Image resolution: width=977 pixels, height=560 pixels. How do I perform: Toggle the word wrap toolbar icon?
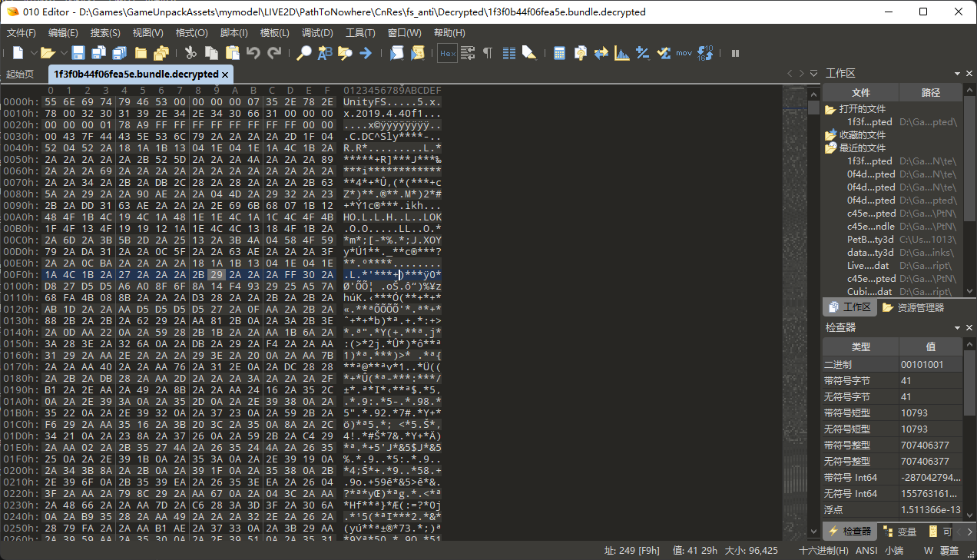(467, 53)
